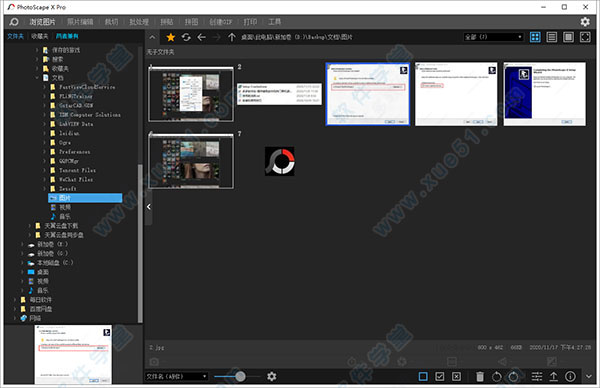This screenshot has height=388, width=600.
Task: Expand the 本地磁盘 (C:) drive node
Action: [x=22, y=263]
